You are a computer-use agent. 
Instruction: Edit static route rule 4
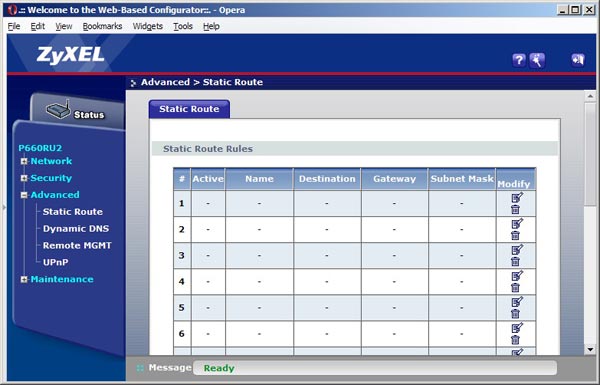tap(517, 276)
